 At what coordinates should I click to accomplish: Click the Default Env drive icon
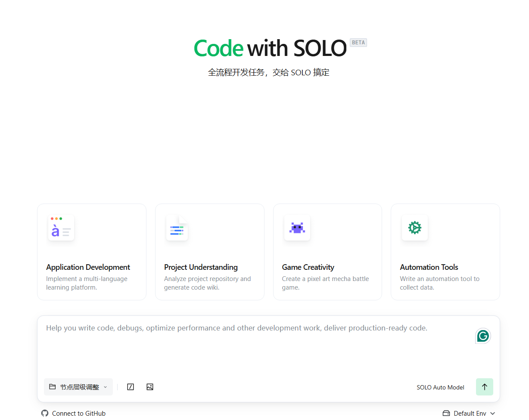446,413
